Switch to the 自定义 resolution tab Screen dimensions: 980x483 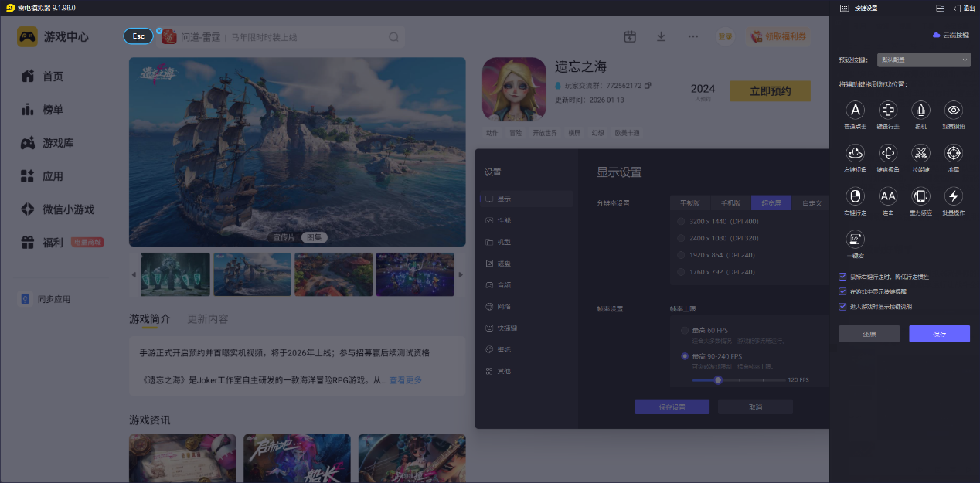pyautogui.click(x=811, y=203)
